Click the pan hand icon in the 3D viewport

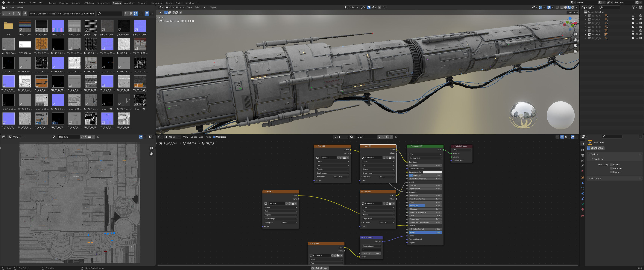pos(575,40)
